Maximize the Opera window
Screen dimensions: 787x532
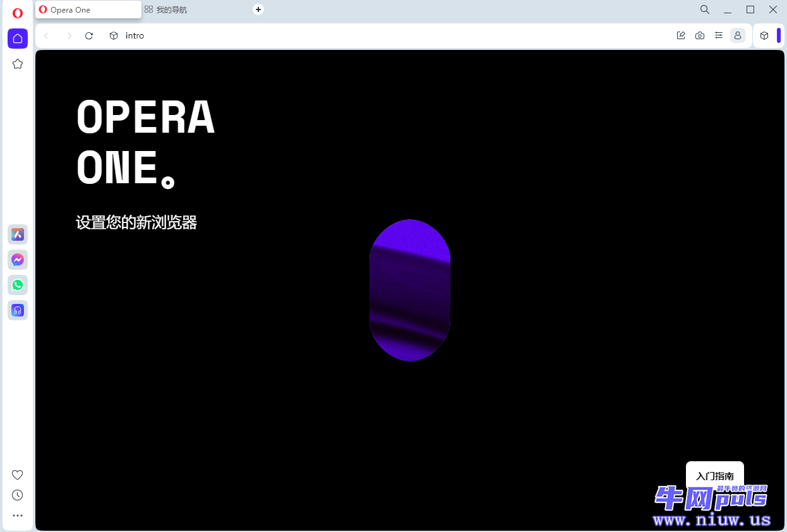pyautogui.click(x=750, y=9)
